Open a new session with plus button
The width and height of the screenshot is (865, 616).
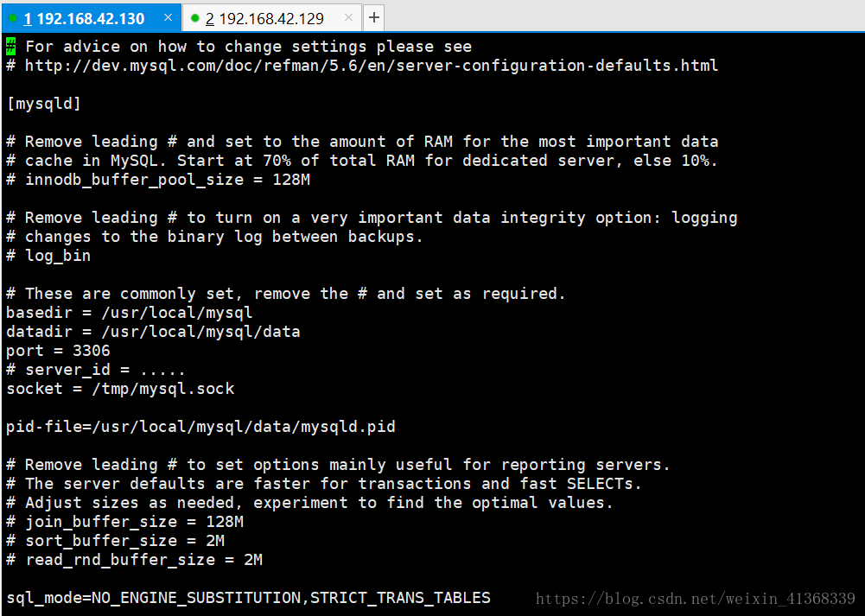click(x=374, y=17)
